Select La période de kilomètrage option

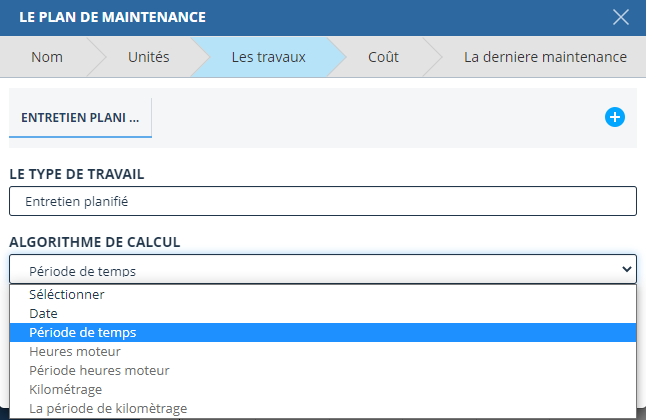point(108,408)
